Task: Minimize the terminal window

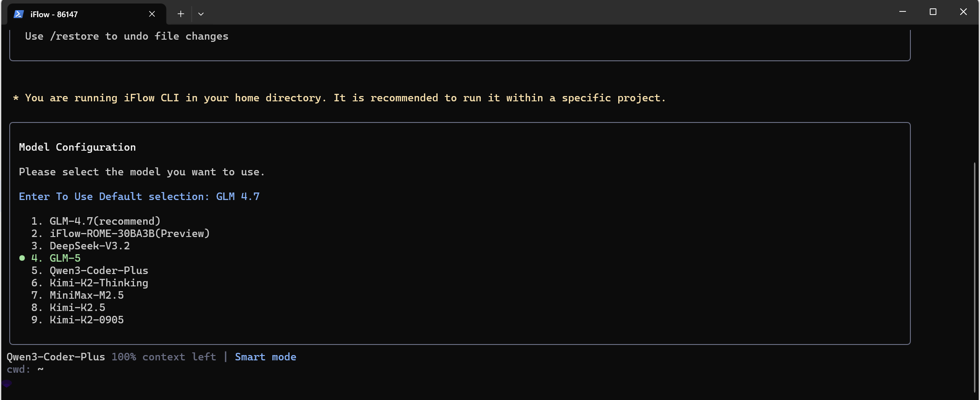Action: pyautogui.click(x=902, y=12)
